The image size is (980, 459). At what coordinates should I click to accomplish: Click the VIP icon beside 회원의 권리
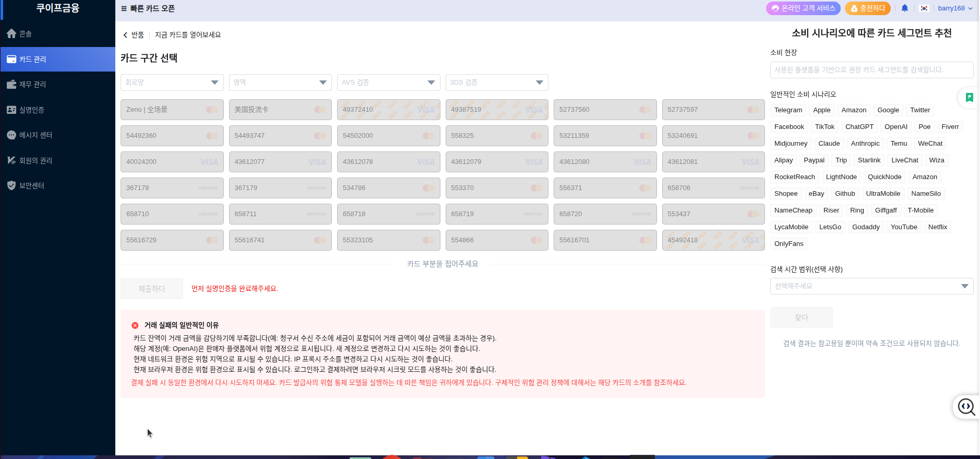coord(11,160)
